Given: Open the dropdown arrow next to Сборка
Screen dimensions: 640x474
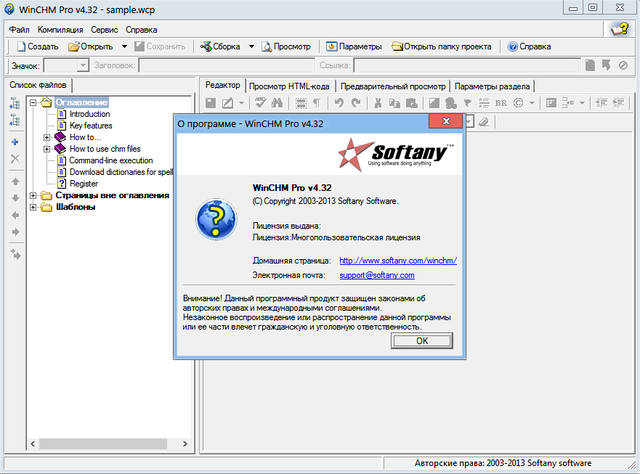Looking at the screenshot, I should [252, 47].
